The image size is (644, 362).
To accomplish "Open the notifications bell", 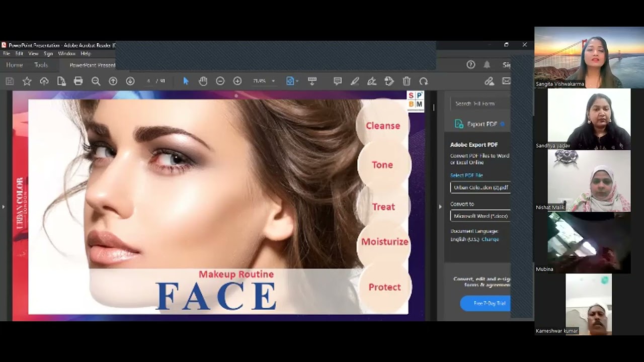I will 487,64.
